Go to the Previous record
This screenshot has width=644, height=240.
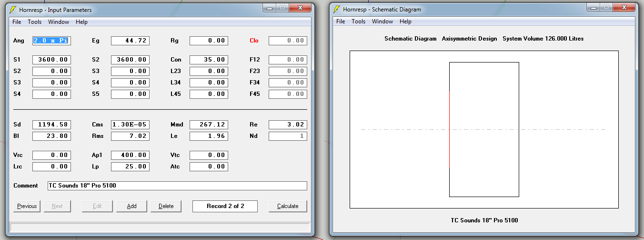[x=27, y=206]
